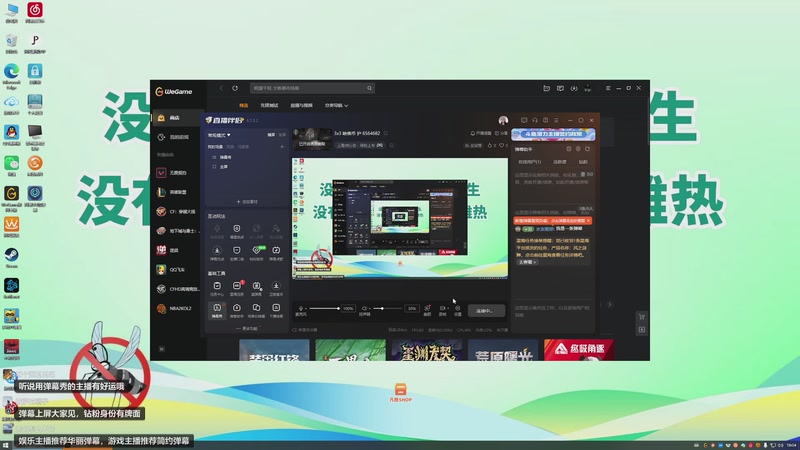Open the second WeGame store tab
This screenshot has width=800, height=450.
click(269, 106)
